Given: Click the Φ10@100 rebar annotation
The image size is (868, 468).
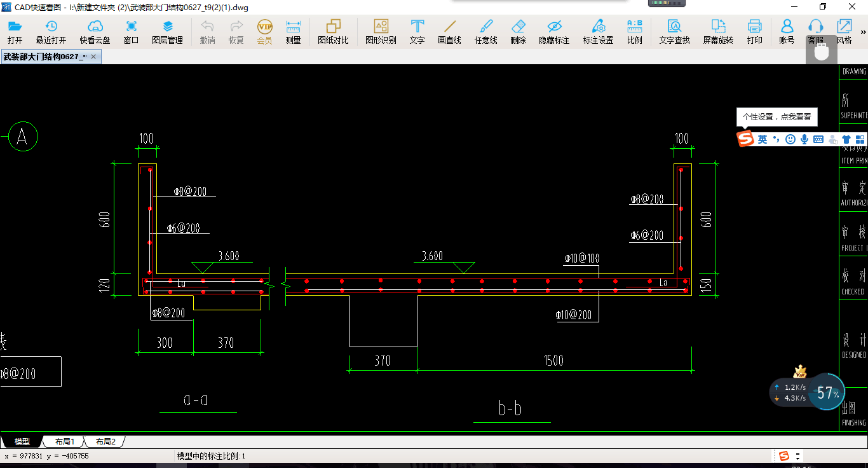Looking at the screenshot, I should coord(581,259).
